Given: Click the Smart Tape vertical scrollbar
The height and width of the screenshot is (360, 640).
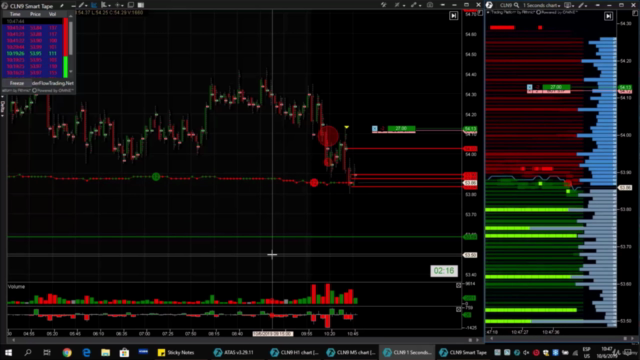Looking at the screenshot, I should pyautogui.click(x=71, y=39).
